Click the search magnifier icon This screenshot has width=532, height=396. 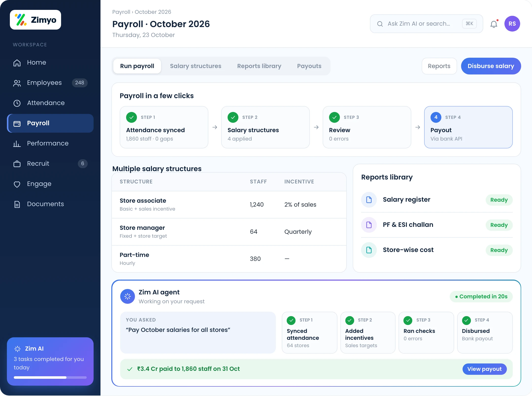point(380,24)
